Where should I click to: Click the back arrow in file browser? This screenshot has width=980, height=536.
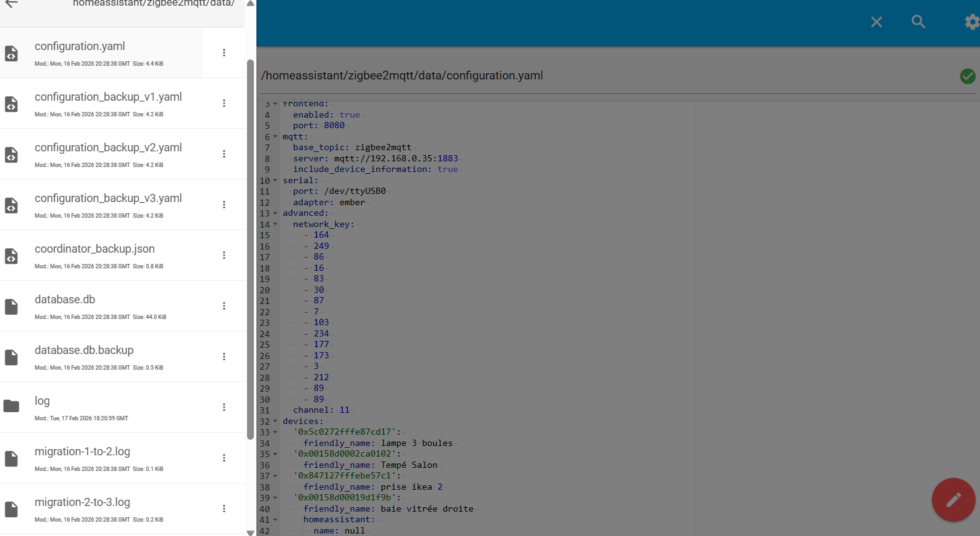click(11, 4)
